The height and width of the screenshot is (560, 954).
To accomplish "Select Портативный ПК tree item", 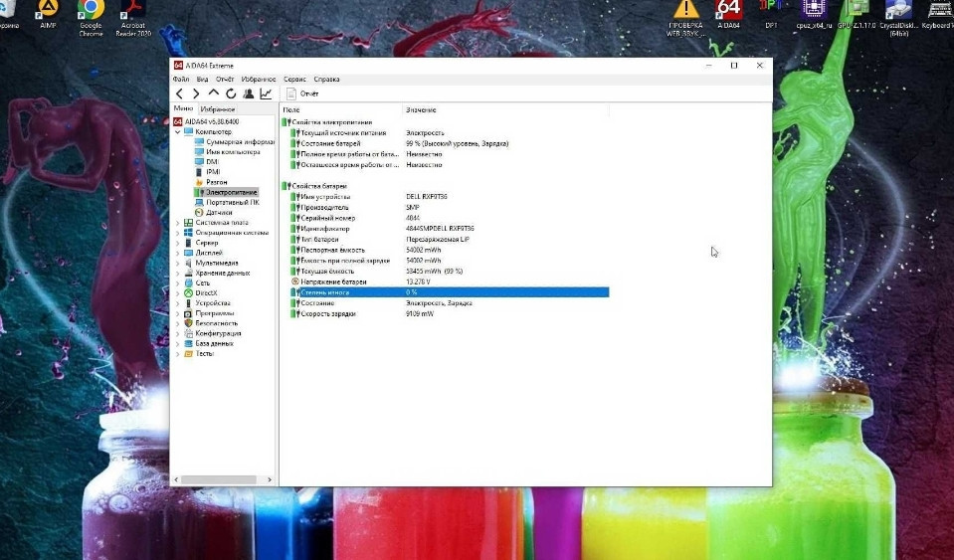I will pos(232,202).
